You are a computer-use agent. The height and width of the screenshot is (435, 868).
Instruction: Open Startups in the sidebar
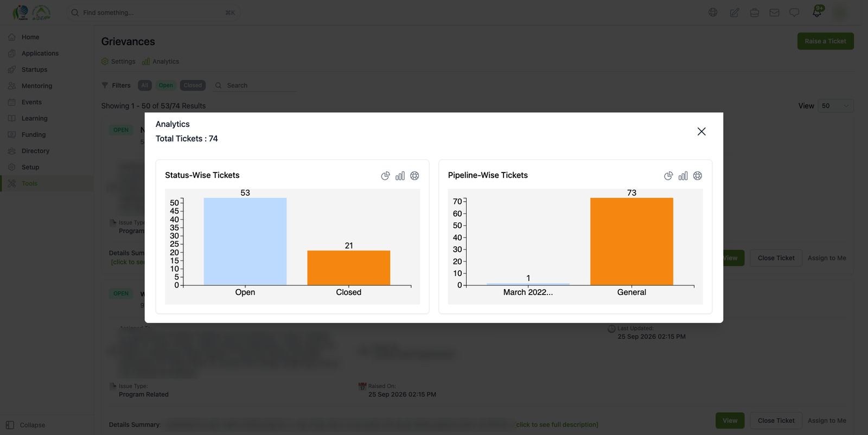47,69
